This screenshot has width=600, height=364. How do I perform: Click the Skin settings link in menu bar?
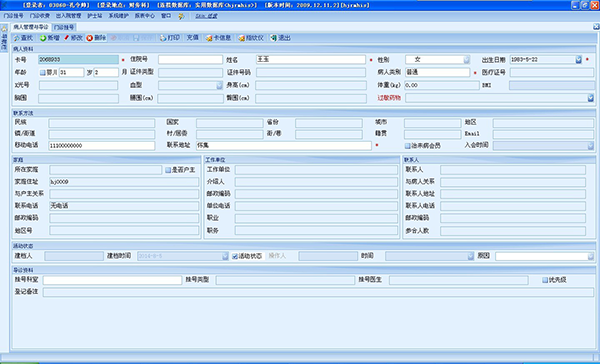click(207, 16)
